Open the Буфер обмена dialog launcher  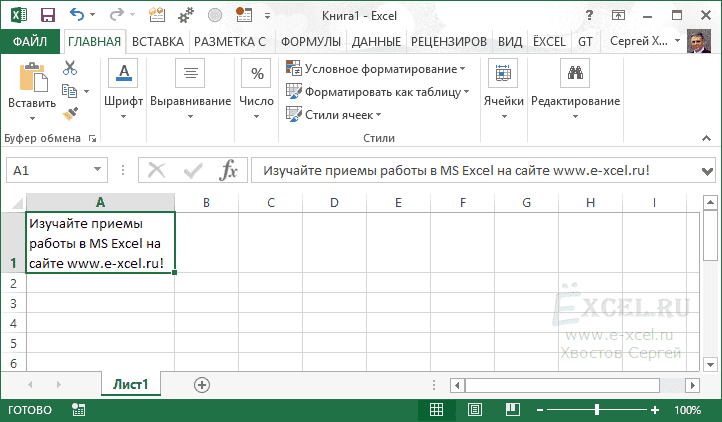tap(93, 138)
